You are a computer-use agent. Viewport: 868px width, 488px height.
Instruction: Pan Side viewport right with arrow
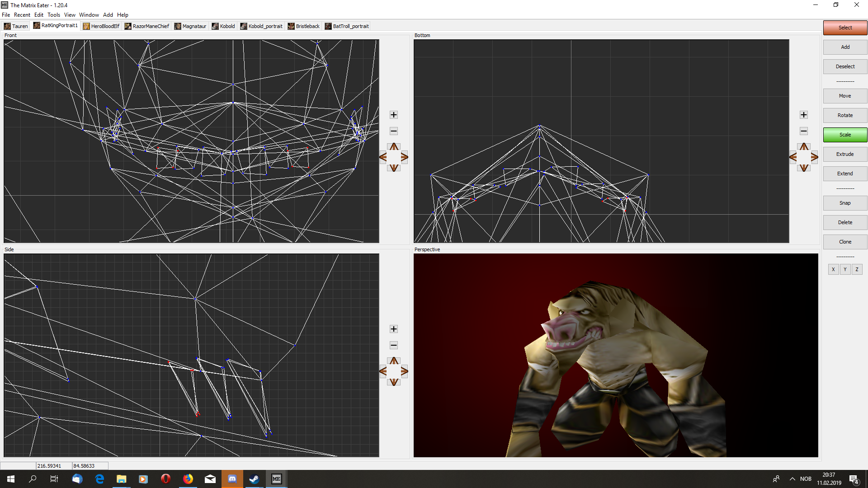coord(405,371)
